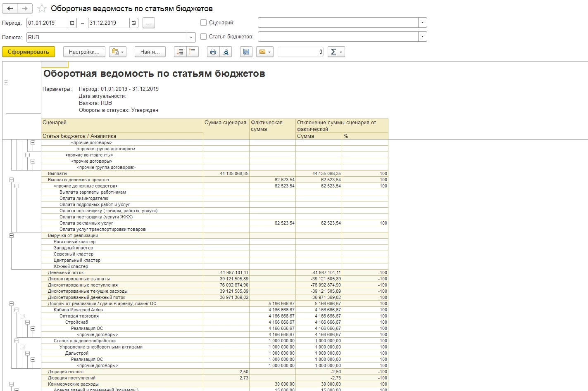This screenshot has width=588, height=391.
Task: Save report using floppy disk icon
Action: pyautogui.click(x=246, y=52)
